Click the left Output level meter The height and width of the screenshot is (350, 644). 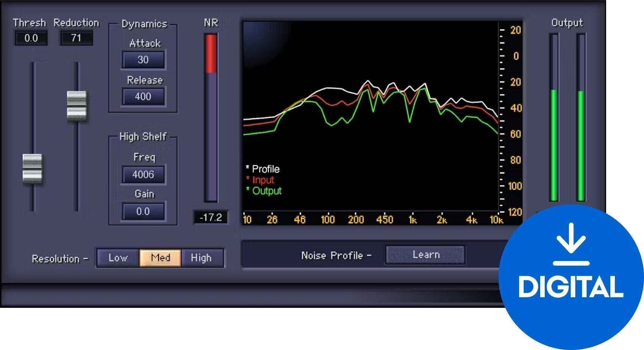tap(554, 118)
